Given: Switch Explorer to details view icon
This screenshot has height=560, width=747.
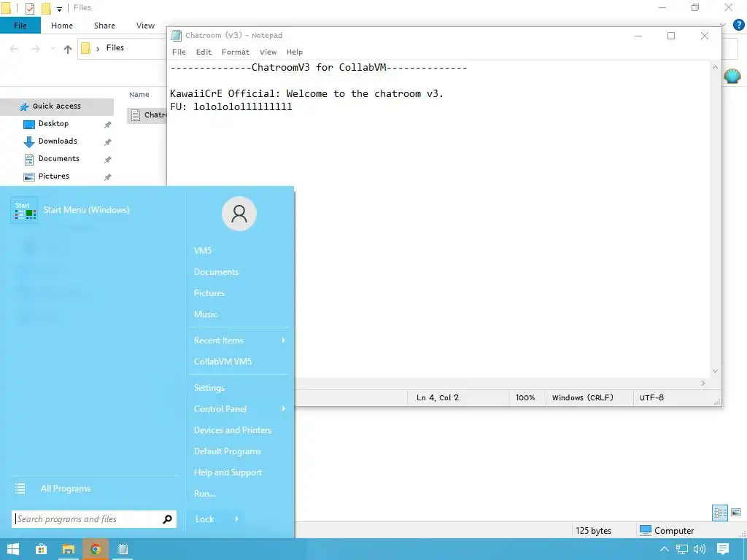Looking at the screenshot, I should click(x=720, y=513).
